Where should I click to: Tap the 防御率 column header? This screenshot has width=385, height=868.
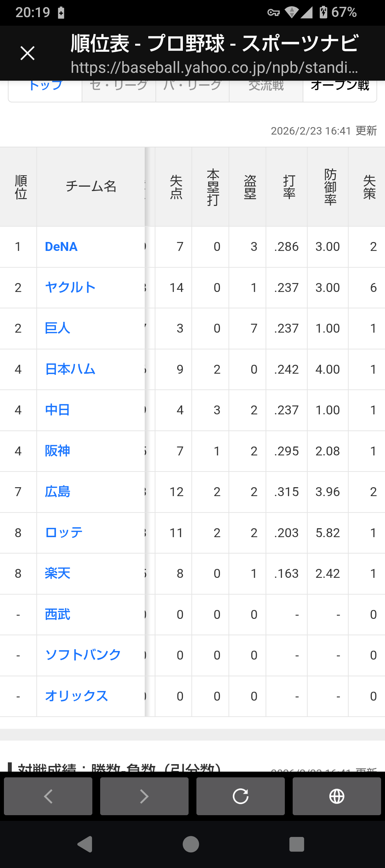click(x=330, y=187)
